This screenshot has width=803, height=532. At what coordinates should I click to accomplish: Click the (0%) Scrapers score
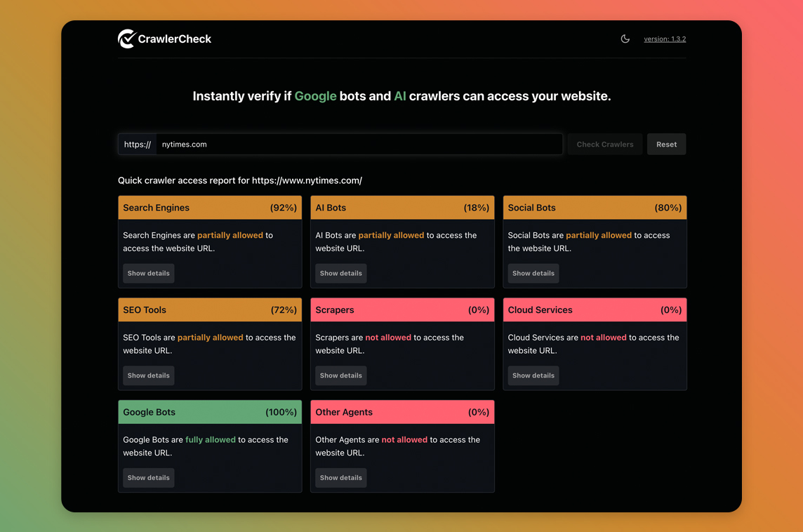pyautogui.click(x=478, y=310)
